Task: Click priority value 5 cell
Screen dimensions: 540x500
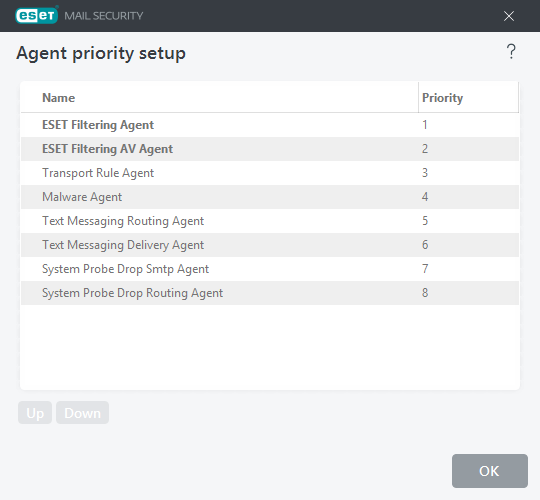Action: 468,221
